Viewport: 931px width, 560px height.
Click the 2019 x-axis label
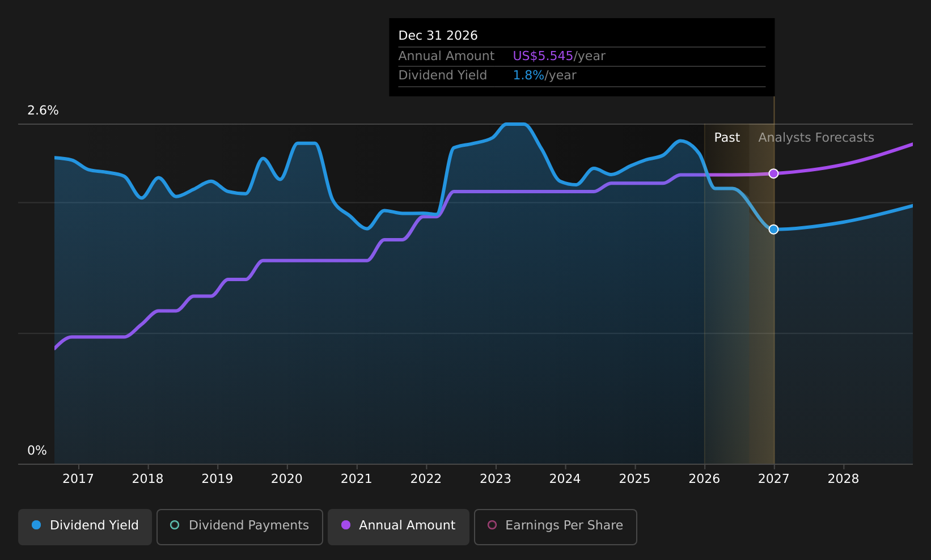point(217,479)
